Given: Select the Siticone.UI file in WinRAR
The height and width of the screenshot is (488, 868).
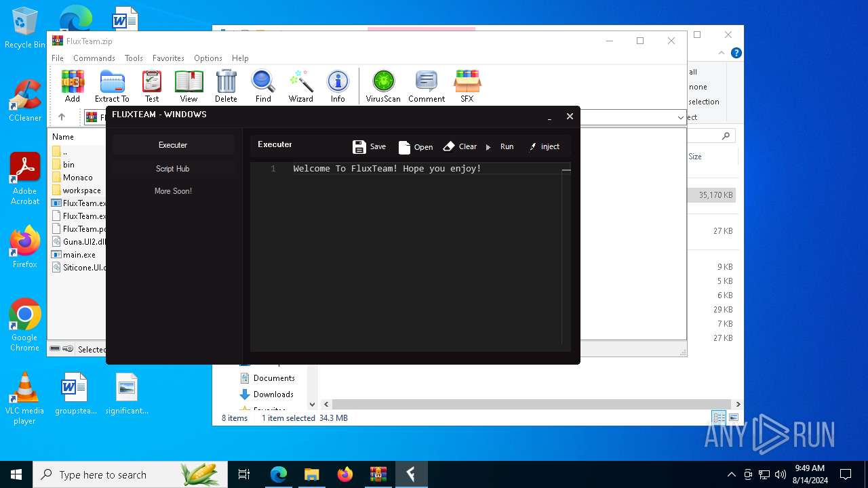Looking at the screenshot, I should click(x=79, y=268).
